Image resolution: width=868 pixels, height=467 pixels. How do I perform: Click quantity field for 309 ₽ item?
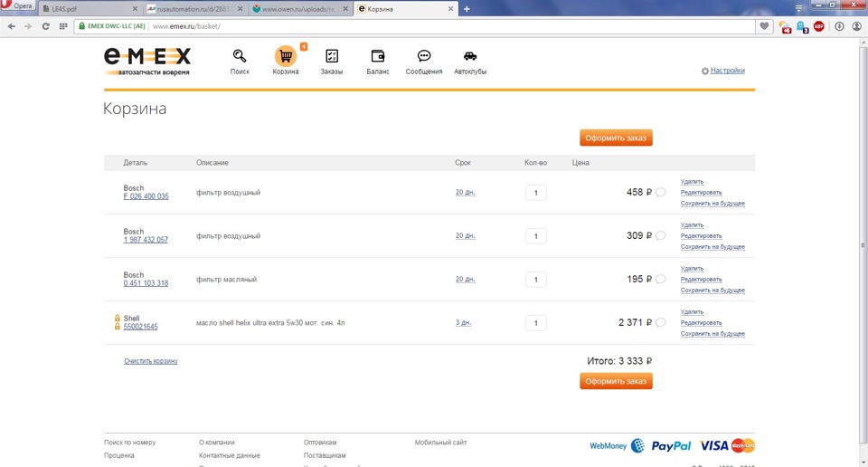535,236
